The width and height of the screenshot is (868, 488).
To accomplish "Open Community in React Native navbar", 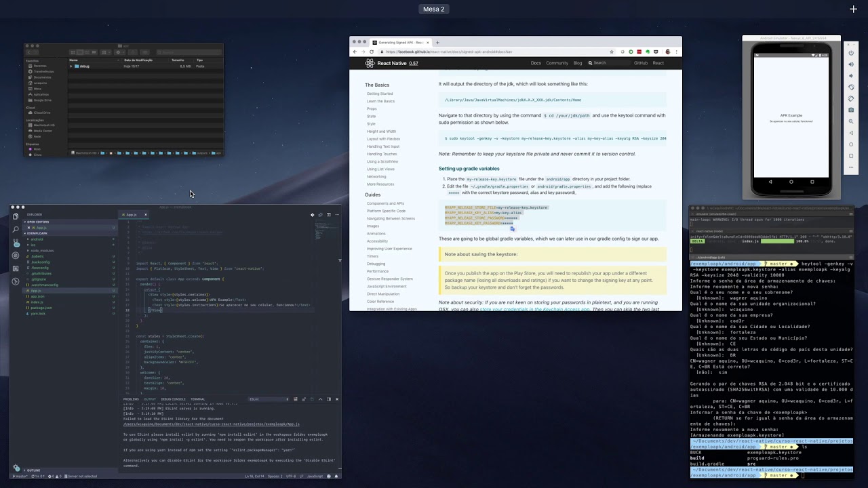I will [x=557, y=63].
